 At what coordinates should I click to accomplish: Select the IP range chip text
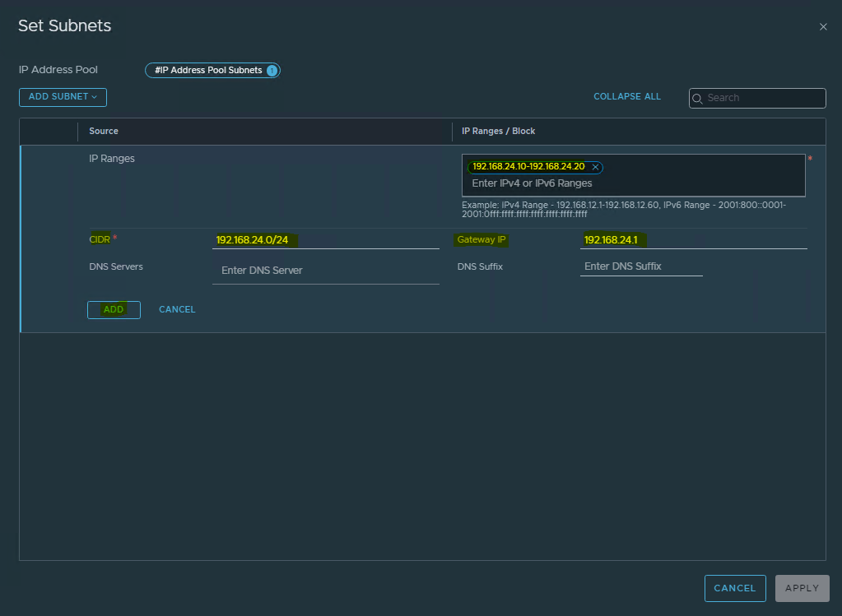click(x=528, y=167)
